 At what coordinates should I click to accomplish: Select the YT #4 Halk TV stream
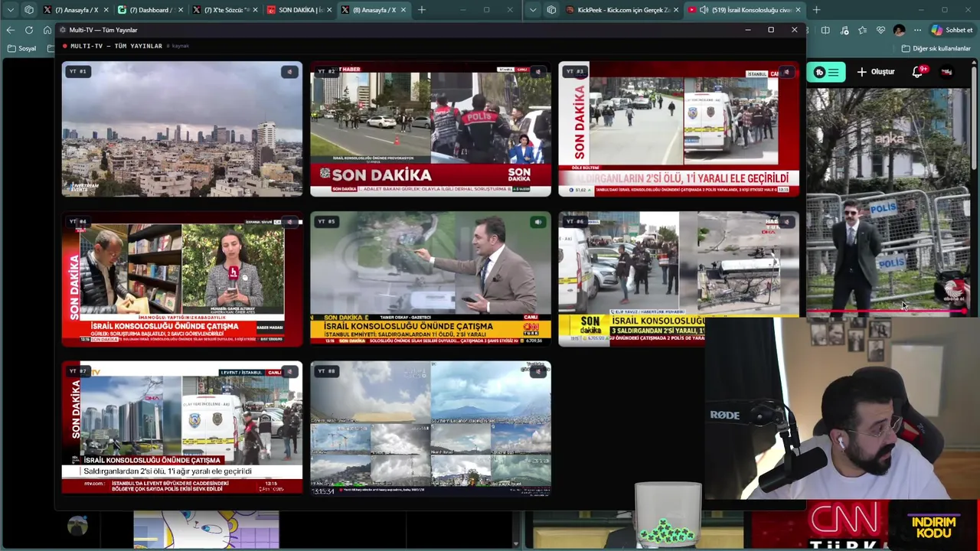pos(182,279)
